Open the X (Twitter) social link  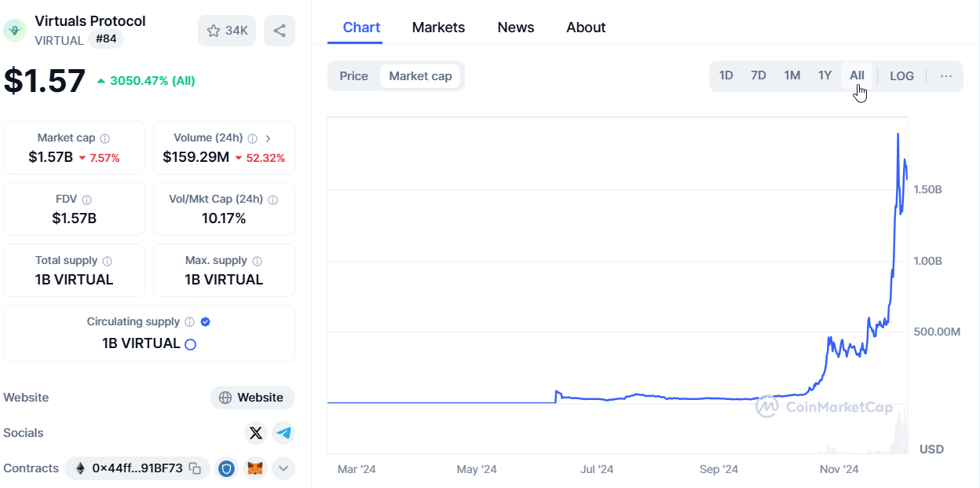pos(256,433)
